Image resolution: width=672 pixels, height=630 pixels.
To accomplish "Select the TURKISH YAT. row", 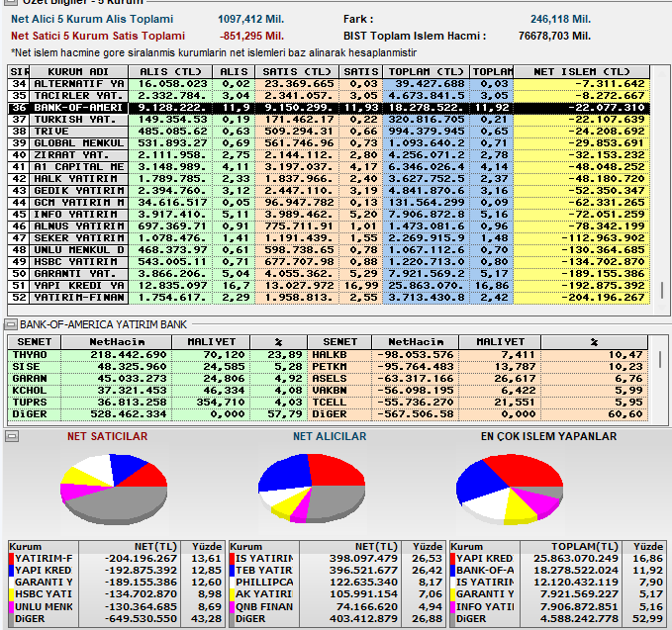I will (329, 120).
